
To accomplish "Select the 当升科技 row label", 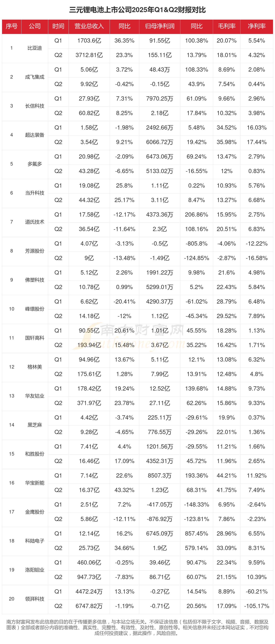I will [x=34, y=193].
